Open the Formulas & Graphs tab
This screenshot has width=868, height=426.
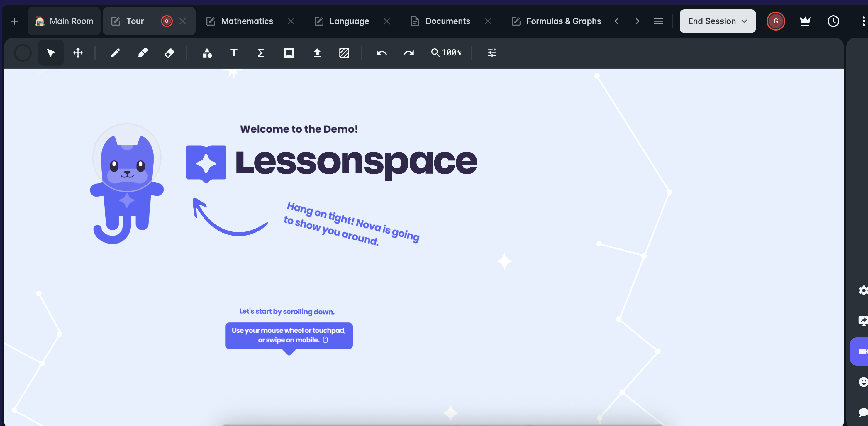coord(564,21)
